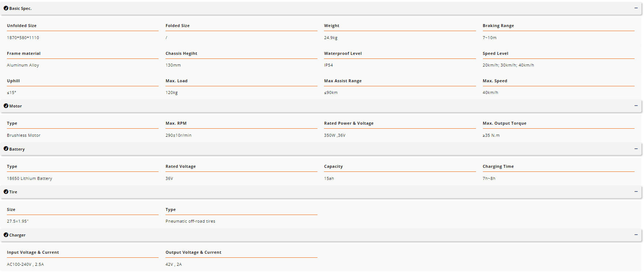Click the Speed Level value text
The image size is (644, 272).
coord(508,65)
